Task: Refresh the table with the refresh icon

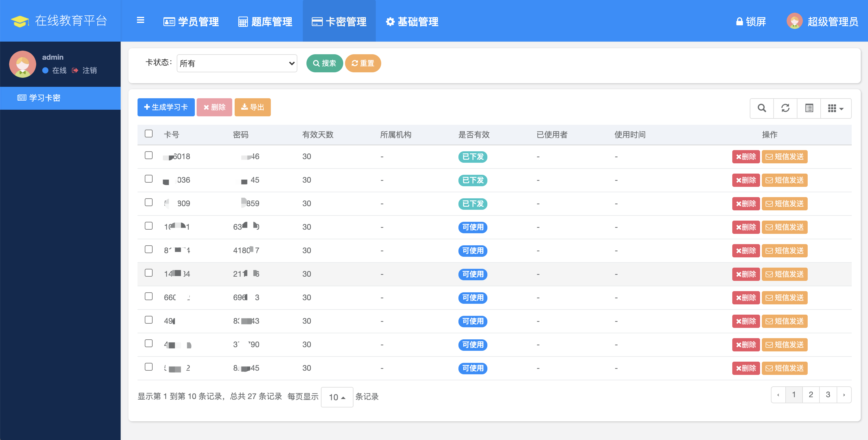Action: point(785,108)
